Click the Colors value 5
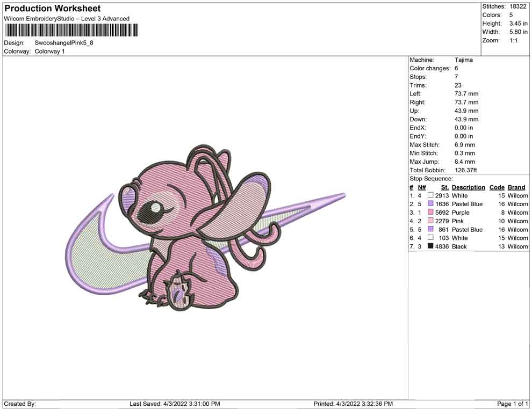Image resolution: width=532 pixels, height=409 pixels. point(511,15)
